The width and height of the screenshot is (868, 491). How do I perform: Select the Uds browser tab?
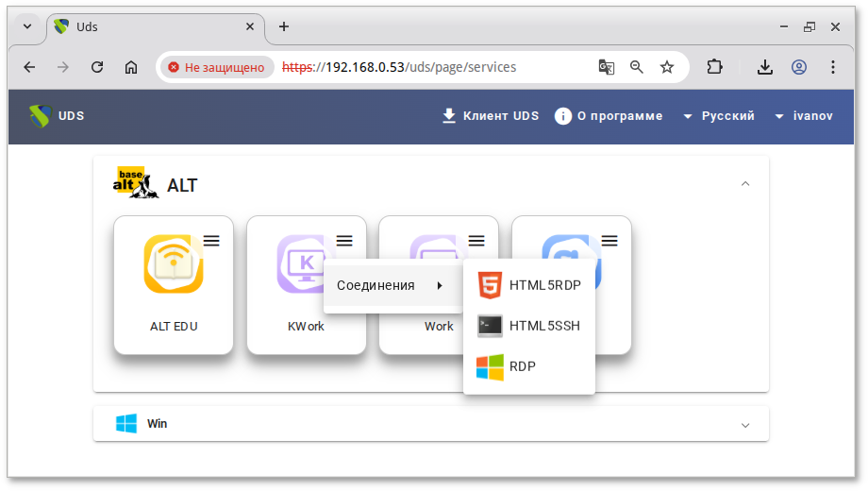point(156,27)
